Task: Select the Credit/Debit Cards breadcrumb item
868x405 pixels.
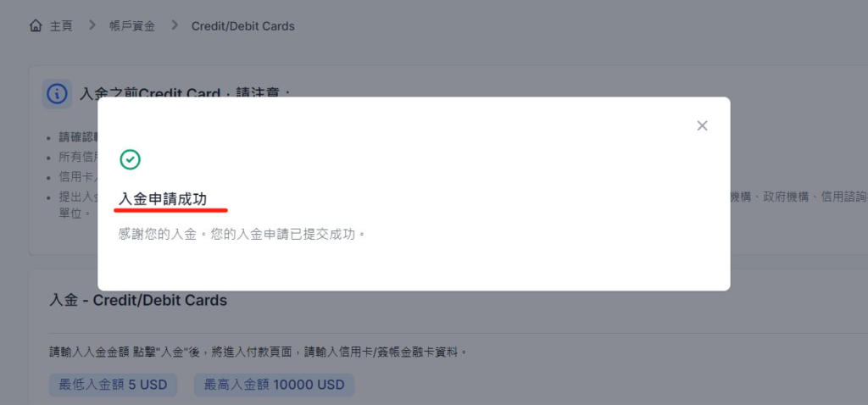Action: point(243,26)
